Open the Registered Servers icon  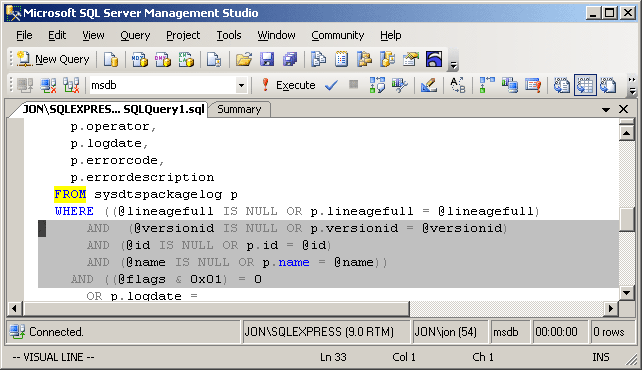[x=318, y=59]
